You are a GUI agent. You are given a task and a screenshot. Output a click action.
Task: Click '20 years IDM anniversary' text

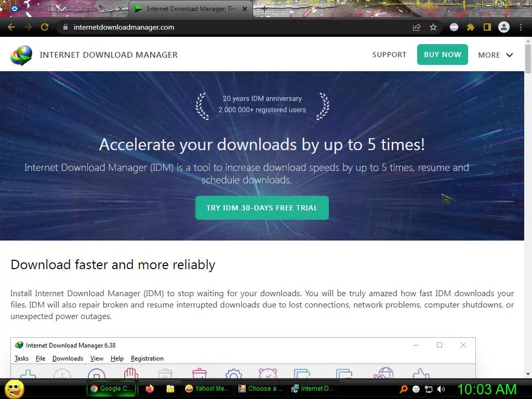[262, 98]
